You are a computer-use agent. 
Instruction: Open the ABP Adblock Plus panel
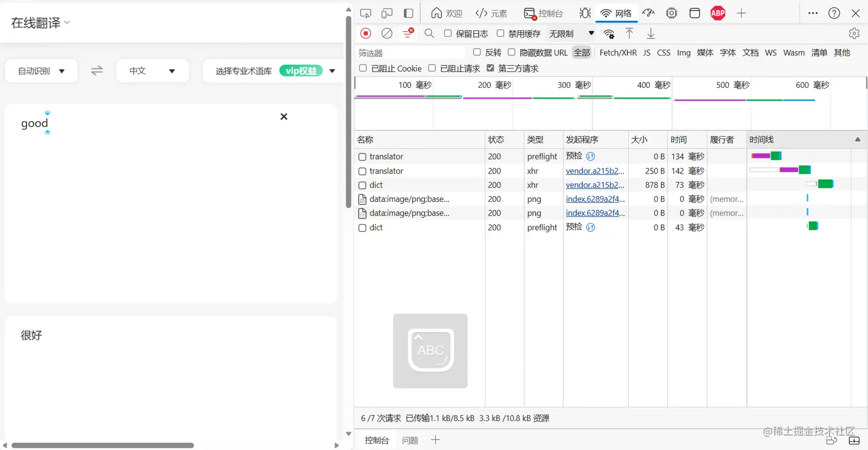click(718, 13)
